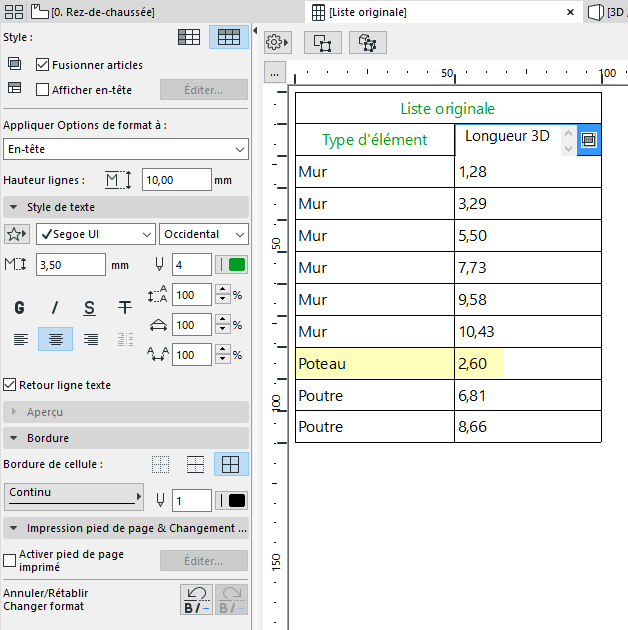Click the line spacing 100 percent field
628x630 pixels.
pyautogui.click(x=192, y=295)
